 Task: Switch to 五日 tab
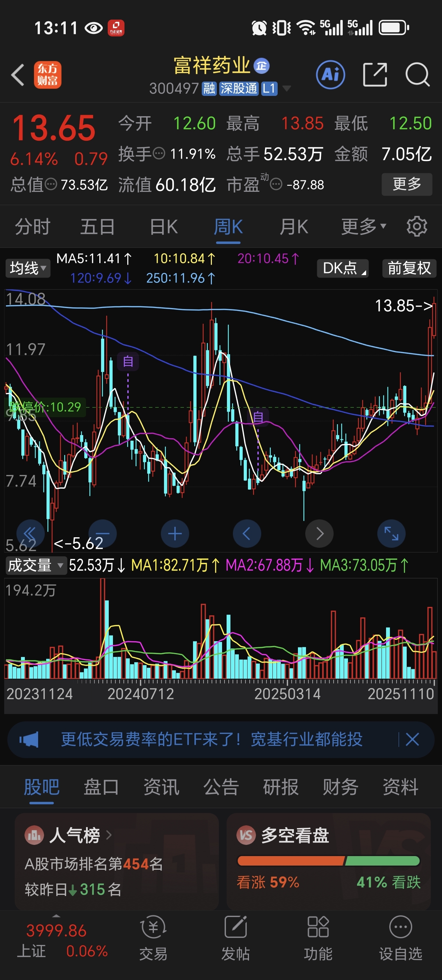[98, 227]
